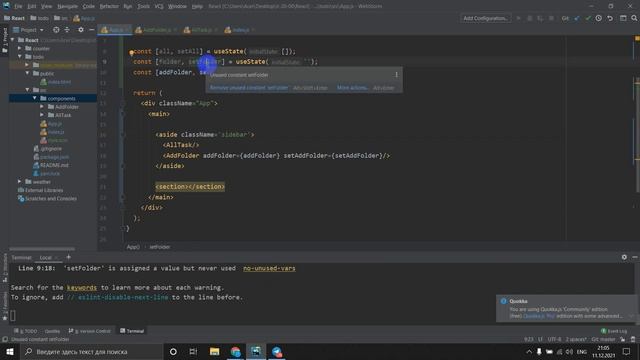Screen dimensions: 640x360
Task: Click the Add Configuration button
Action: (485, 18)
